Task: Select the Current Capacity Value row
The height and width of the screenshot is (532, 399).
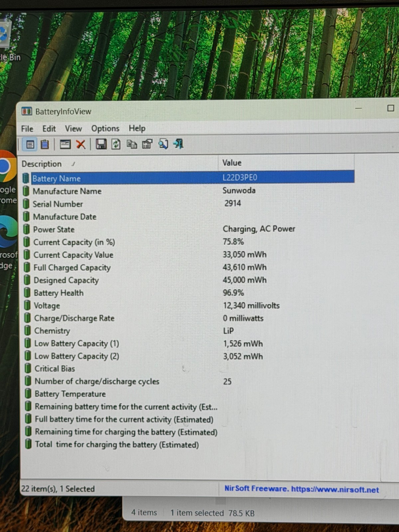Action: (x=188, y=255)
